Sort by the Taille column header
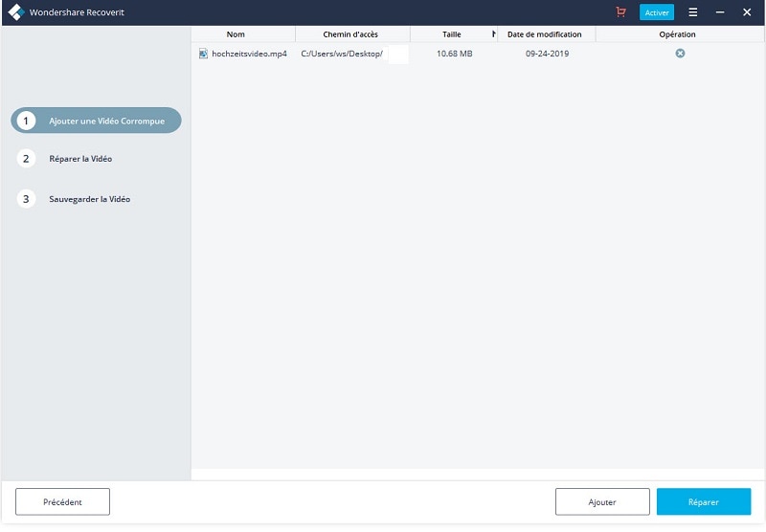The height and width of the screenshot is (532, 766). [454, 34]
